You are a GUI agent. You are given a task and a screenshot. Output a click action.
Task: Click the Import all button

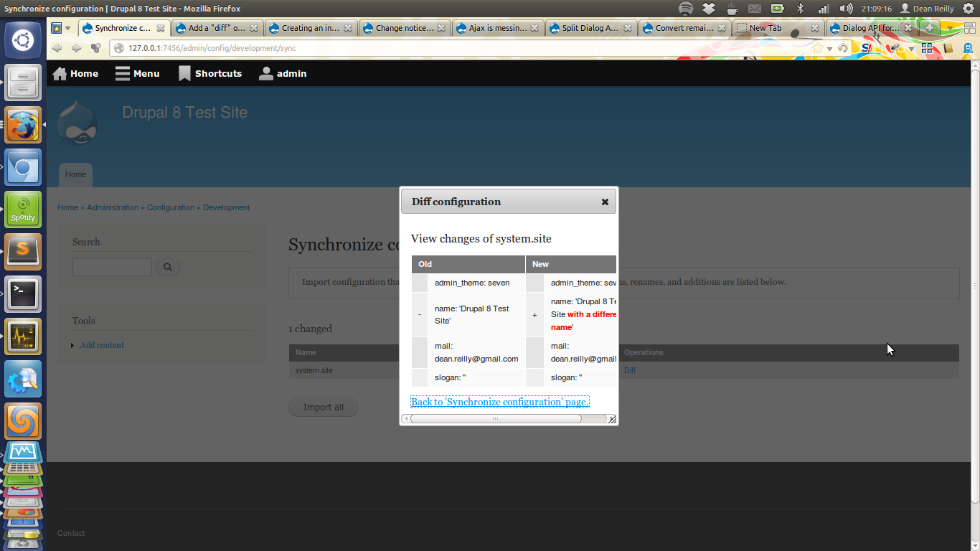click(x=324, y=408)
